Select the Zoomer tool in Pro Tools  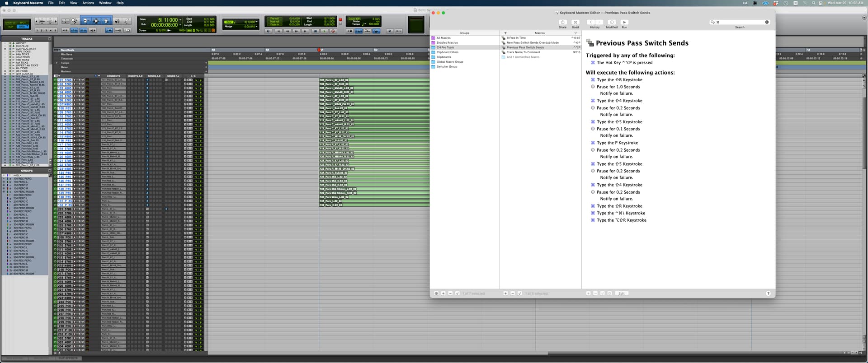click(x=74, y=21)
